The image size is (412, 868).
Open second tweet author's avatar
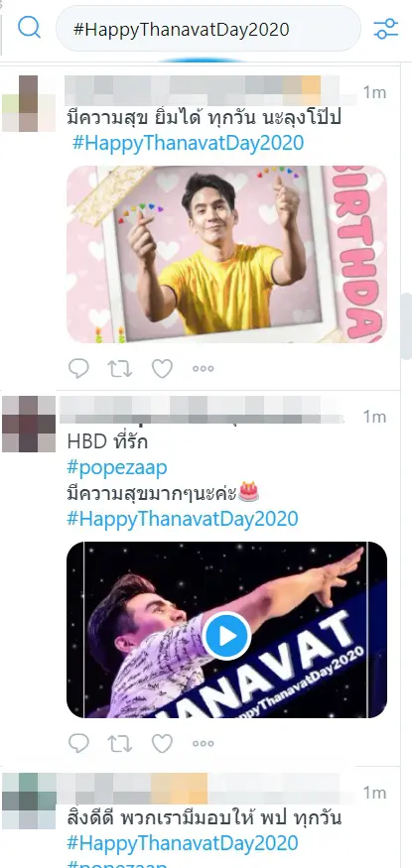click(28, 424)
